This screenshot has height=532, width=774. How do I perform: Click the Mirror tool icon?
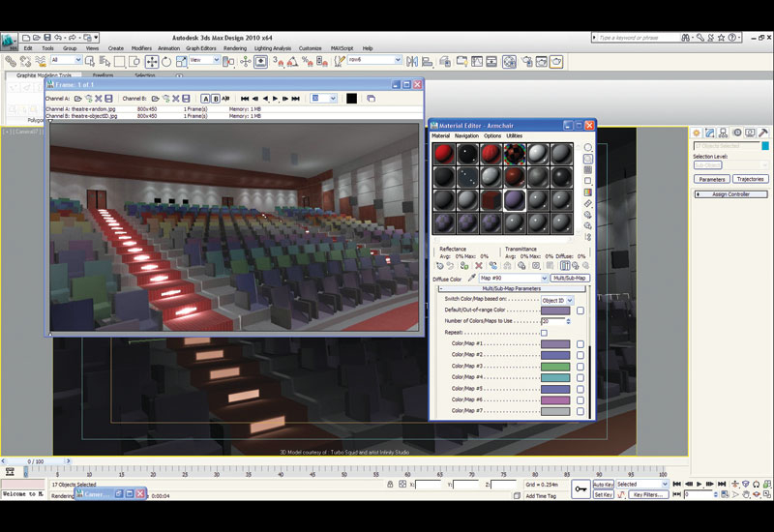pos(412,61)
